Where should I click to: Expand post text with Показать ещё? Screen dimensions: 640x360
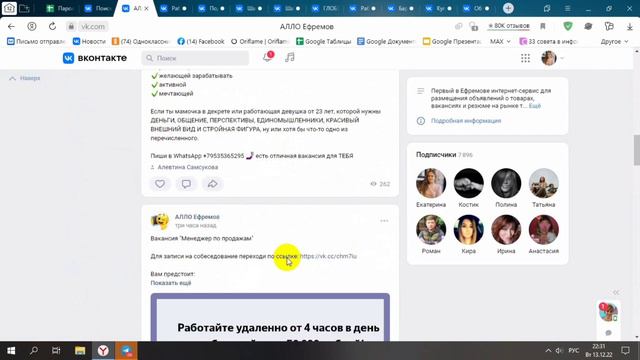coord(171,283)
